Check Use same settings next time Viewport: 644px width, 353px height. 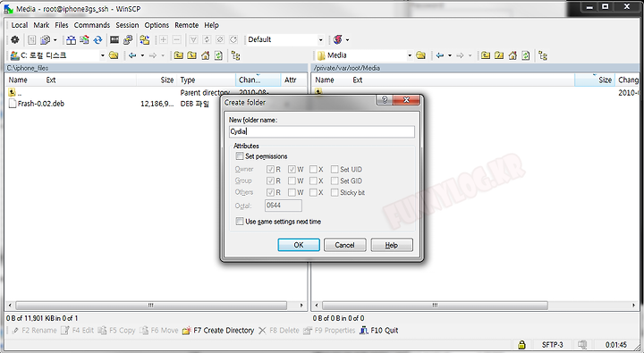pos(240,222)
